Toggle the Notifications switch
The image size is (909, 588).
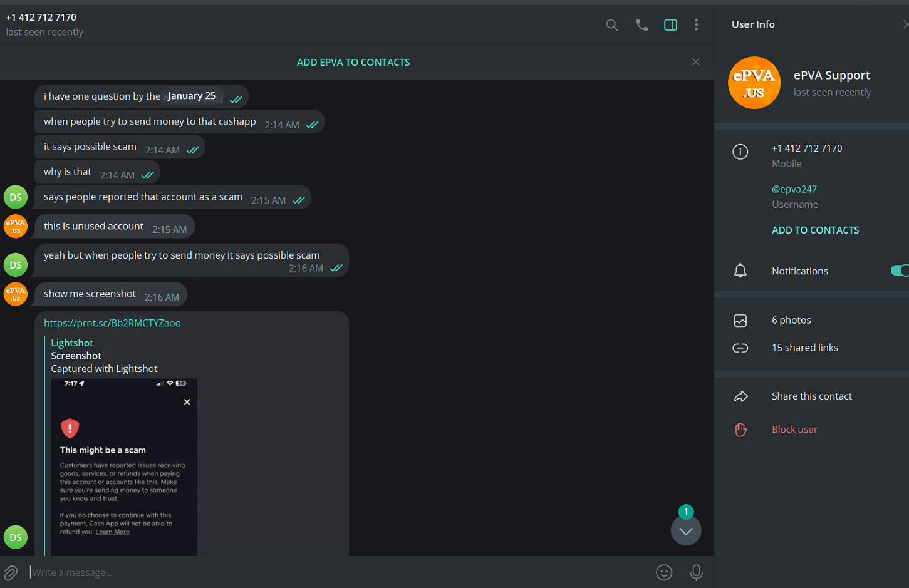click(x=900, y=271)
